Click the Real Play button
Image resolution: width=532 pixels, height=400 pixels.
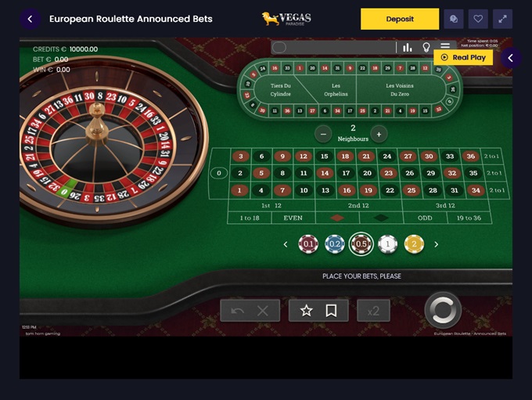coord(463,57)
